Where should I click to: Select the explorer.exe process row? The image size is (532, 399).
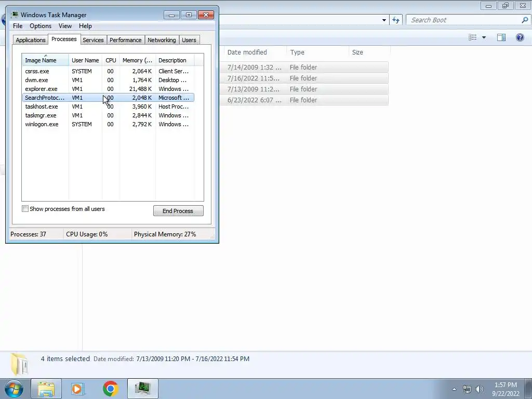pos(108,89)
